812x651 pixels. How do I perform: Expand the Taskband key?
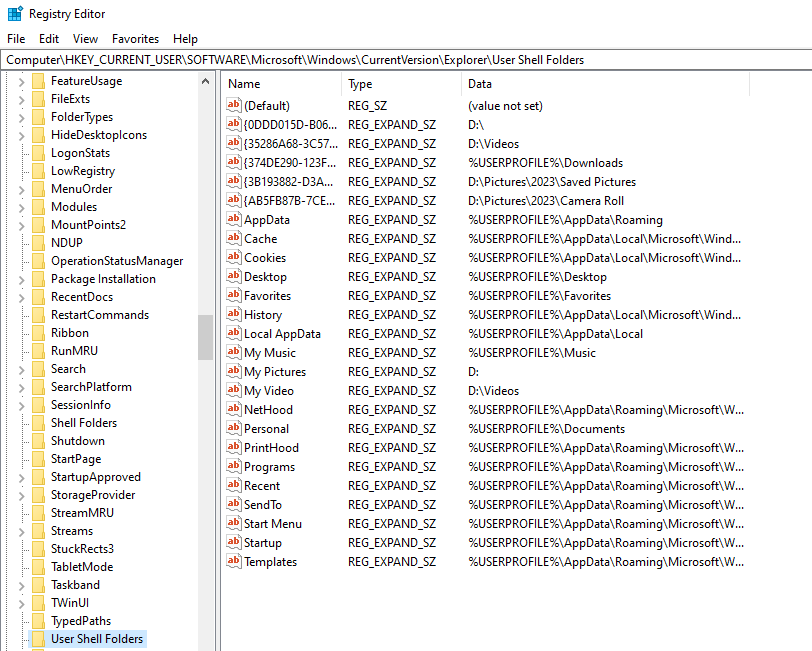(21, 586)
